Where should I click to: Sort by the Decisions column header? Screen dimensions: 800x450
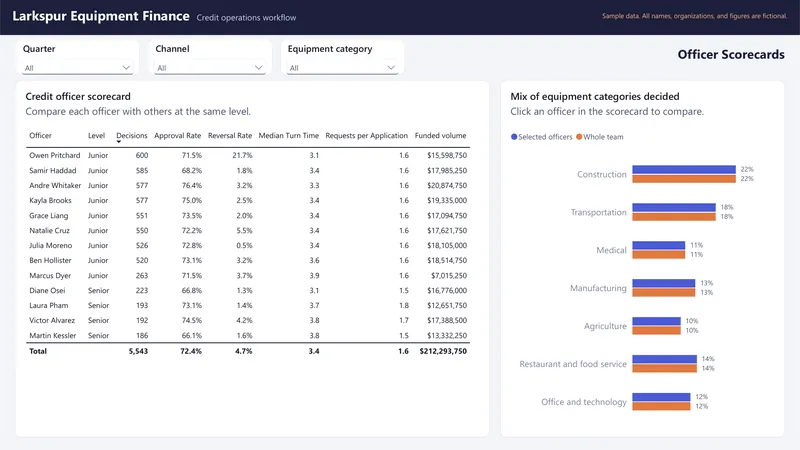[132, 135]
